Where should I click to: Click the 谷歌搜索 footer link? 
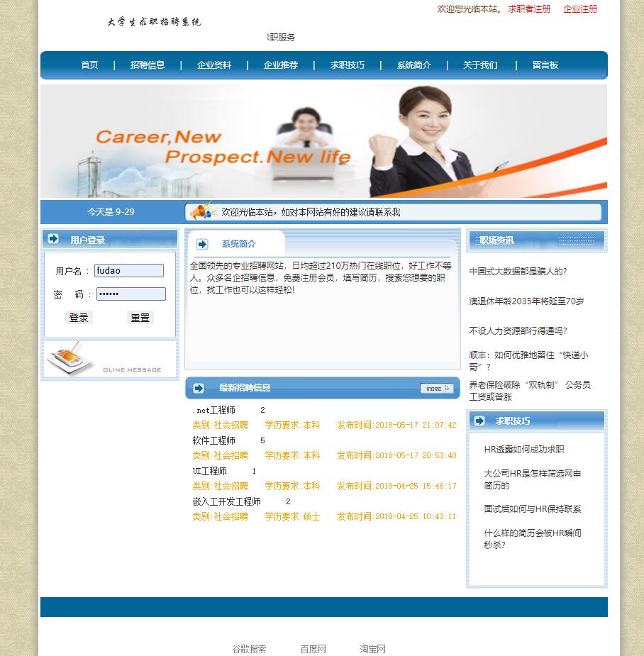pos(249,648)
